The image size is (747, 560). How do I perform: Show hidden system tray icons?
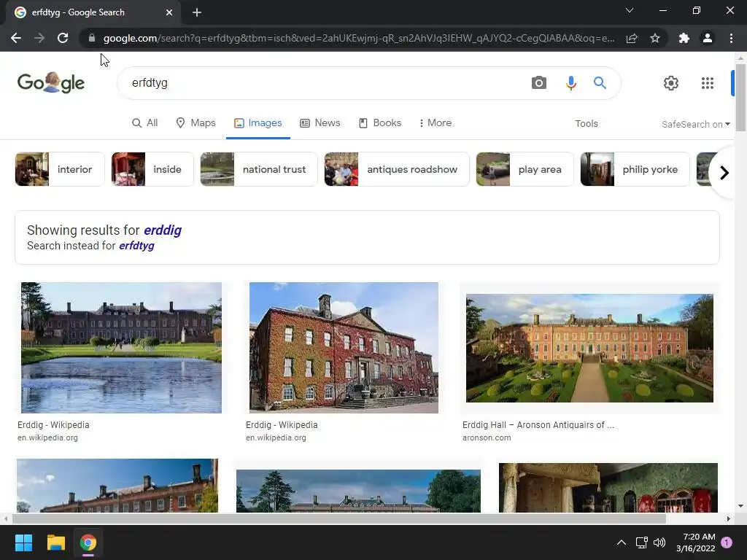(622, 542)
